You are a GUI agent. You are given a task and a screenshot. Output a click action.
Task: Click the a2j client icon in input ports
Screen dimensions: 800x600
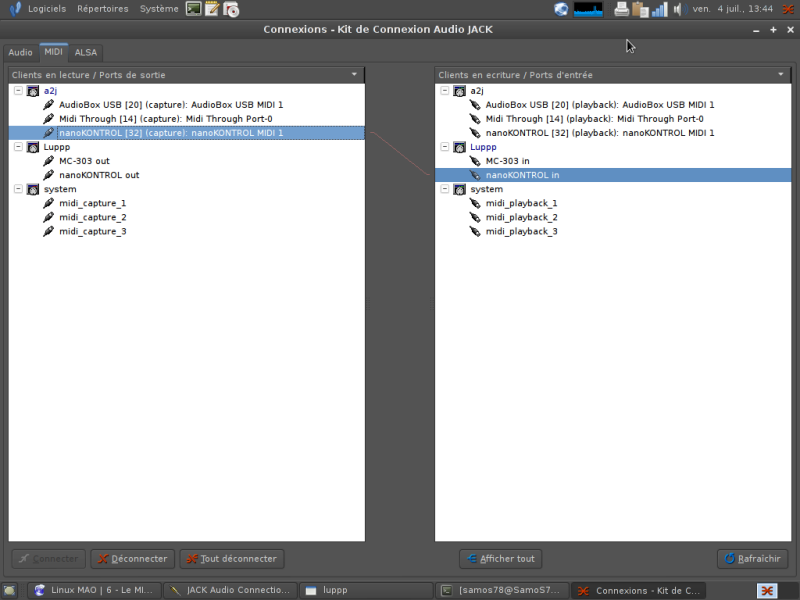[x=460, y=91]
